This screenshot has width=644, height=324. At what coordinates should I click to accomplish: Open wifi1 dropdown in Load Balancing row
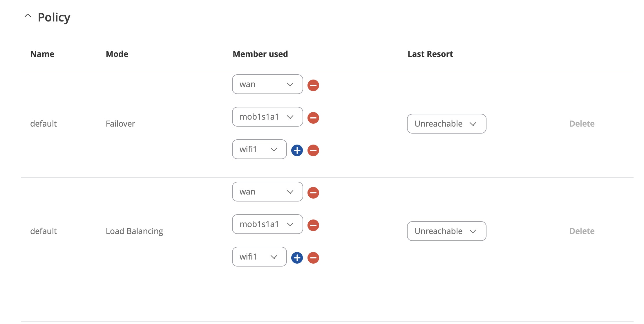[x=259, y=257]
